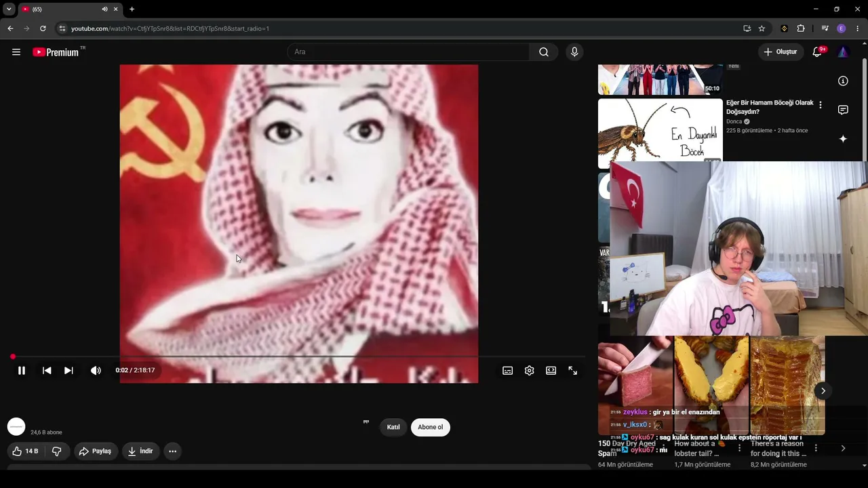Viewport: 868px width, 488px height.
Task: Click the Ara search input field
Action: pos(408,52)
